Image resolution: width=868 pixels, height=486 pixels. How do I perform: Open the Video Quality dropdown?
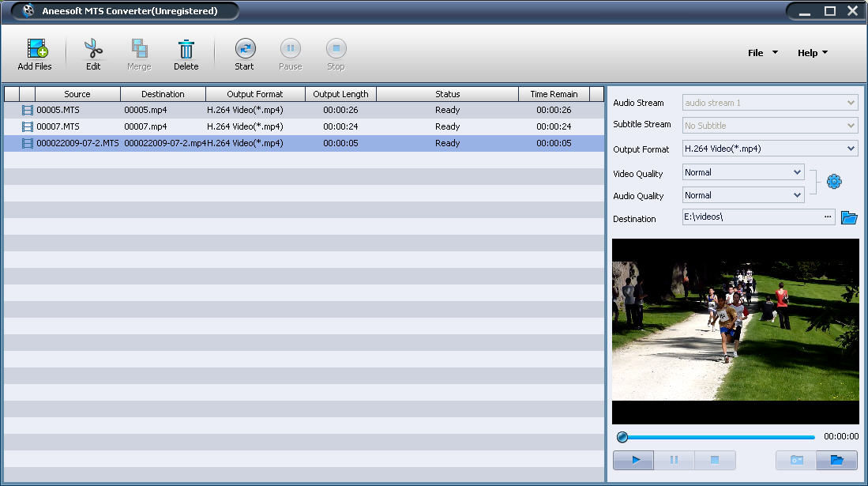point(796,172)
